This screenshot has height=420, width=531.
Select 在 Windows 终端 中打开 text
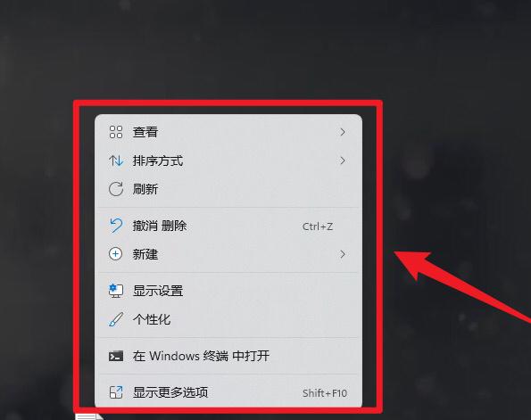coord(201,356)
